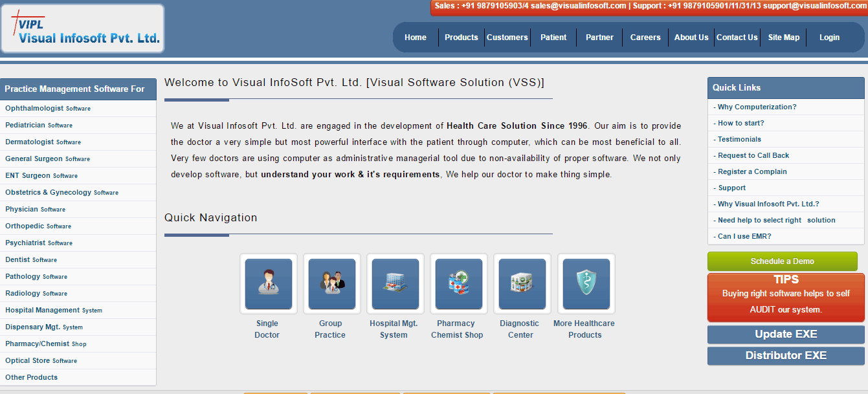Select the Hospital Mgt. System icon
Image resolution: width=868 pixels, height=394 pixels.
pyautogui.click(x=395, y=284)
